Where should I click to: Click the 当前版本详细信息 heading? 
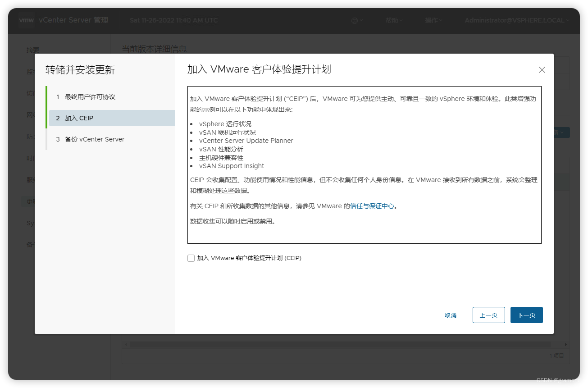[x=154, y=49]
